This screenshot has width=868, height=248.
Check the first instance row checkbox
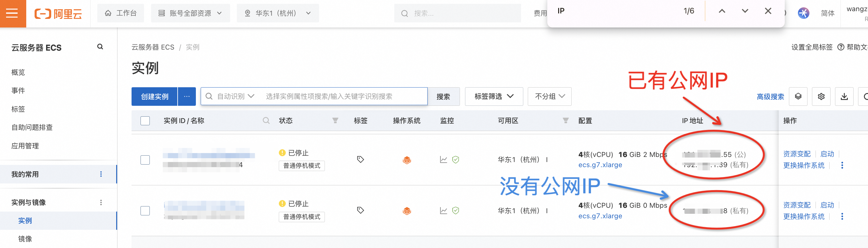pos(145,160)
